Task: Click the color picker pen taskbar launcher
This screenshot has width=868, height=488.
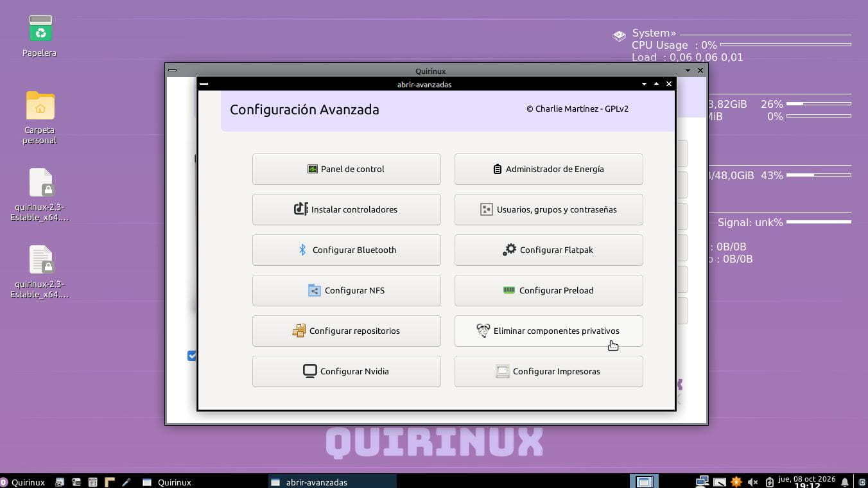Action: [x=126, y=482]
